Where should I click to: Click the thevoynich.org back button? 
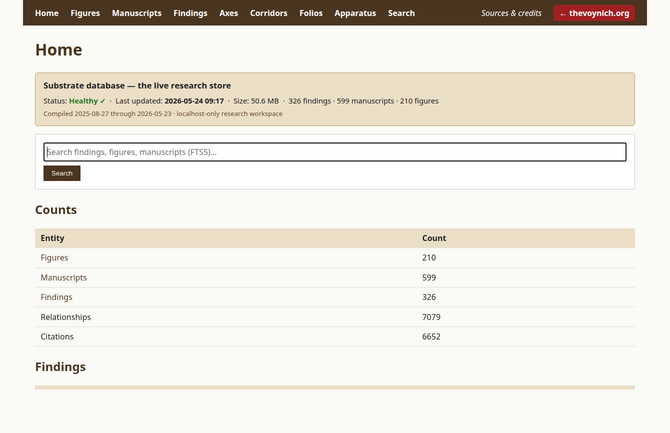pos(594,13)
